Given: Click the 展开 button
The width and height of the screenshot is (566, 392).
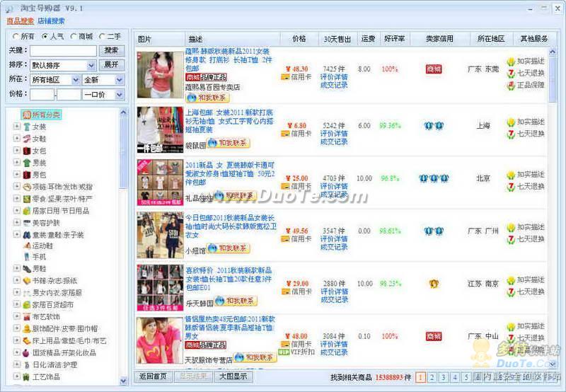Looking at the screenshot, I should coord(112,64).
